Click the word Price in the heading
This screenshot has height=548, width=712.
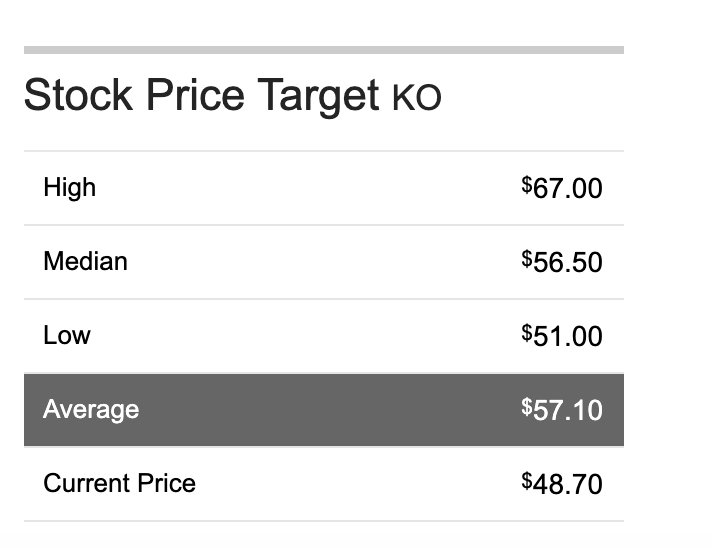(x=195, y=94)
